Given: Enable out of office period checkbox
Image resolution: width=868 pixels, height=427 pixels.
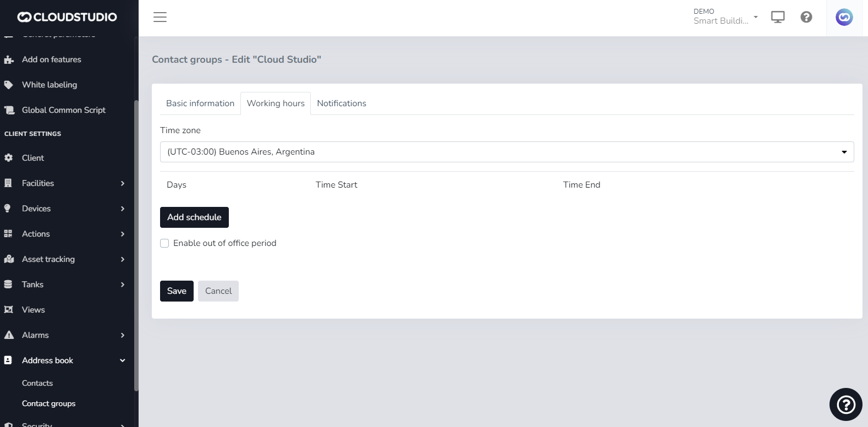Looking at the screenshot, I should point(164,243).
